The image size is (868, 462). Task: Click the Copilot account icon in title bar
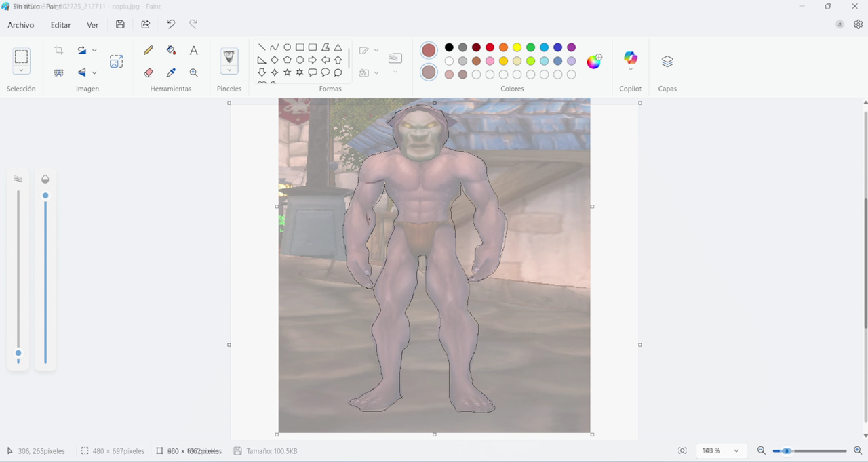(x=840, y=24)
